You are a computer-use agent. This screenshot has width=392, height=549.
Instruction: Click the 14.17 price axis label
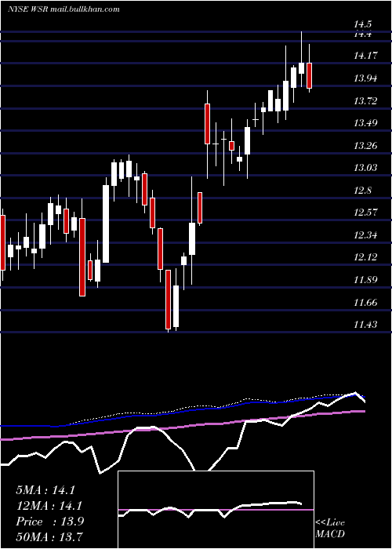coord(365,56)
